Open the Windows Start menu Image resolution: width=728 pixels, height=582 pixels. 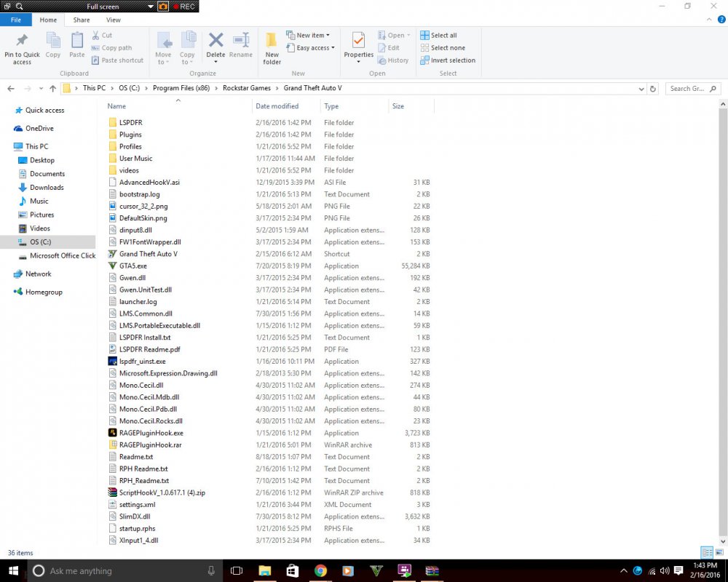tap(13, 571)
